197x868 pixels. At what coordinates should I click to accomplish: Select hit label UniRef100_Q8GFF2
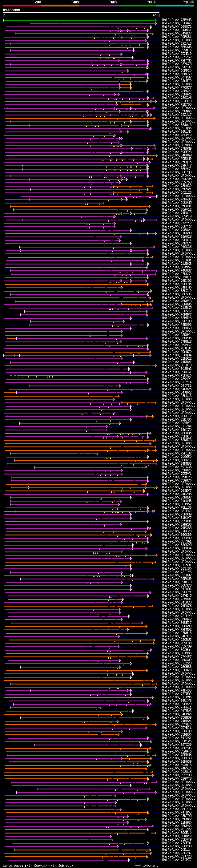click(177, 416)
